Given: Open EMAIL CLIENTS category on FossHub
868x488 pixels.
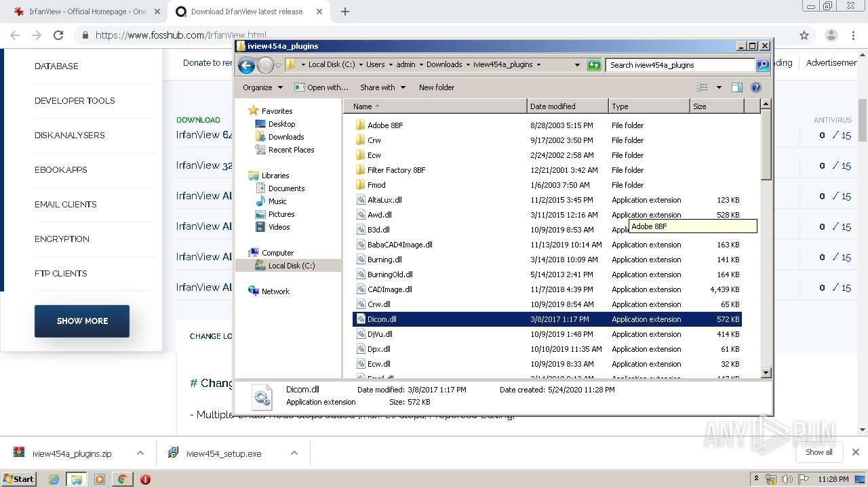Looking at the screenshot, I should (65, 205).
